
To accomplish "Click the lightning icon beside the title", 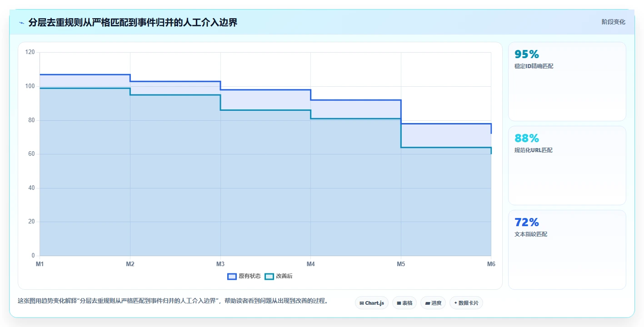I will click(x=21, y=23).
